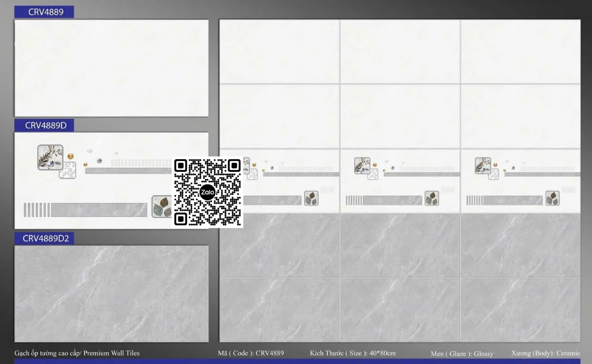
Task: Click the long gray stripe on CRV4889D sample
Action: coord(99,210)
